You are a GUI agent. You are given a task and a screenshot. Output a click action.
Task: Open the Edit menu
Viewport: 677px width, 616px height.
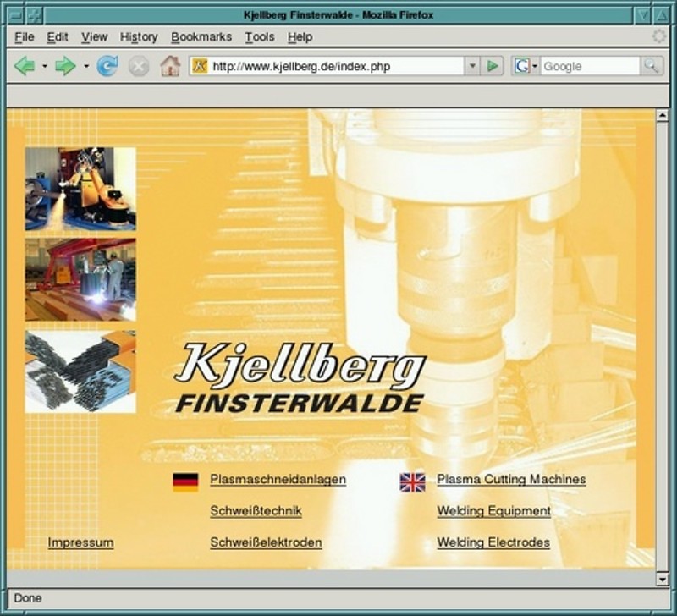coord(58,37)
